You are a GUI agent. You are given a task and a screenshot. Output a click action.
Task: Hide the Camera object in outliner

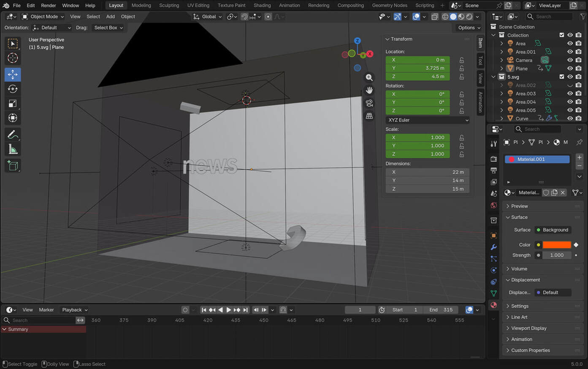tap(570, 60)
